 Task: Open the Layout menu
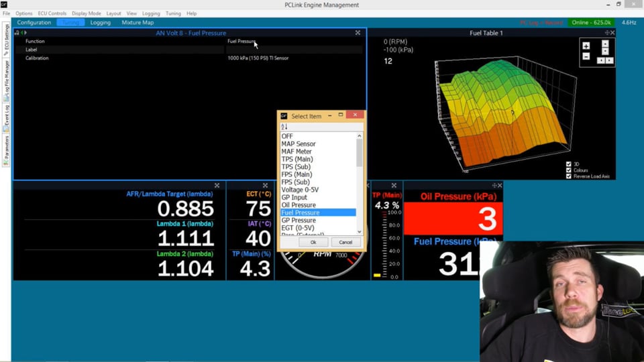[x=114, y=13]
